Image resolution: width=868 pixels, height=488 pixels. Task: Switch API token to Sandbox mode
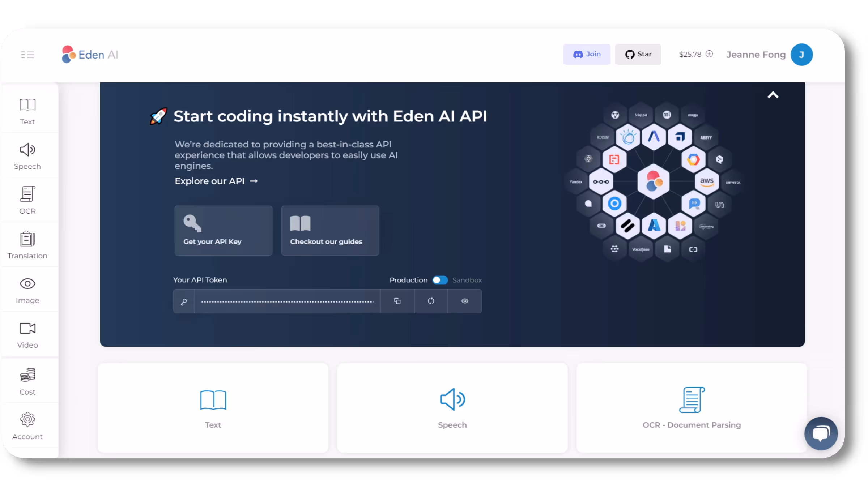click(x=440, y=280)
